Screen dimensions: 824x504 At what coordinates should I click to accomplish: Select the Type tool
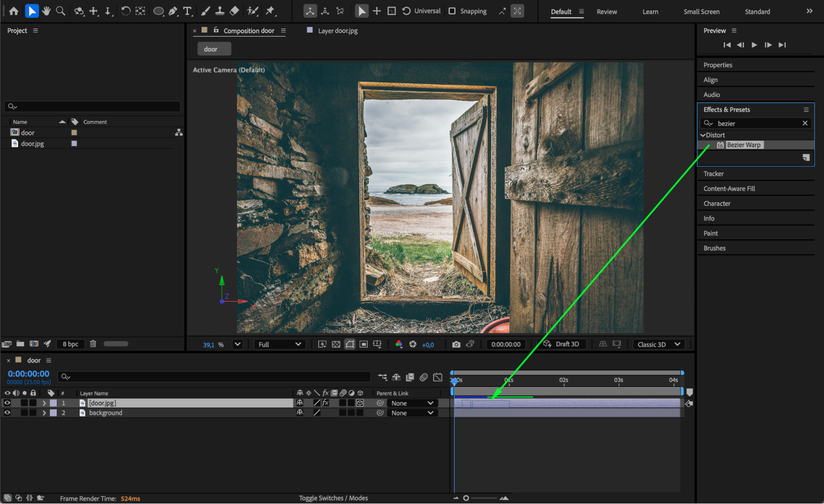[188, 11]
